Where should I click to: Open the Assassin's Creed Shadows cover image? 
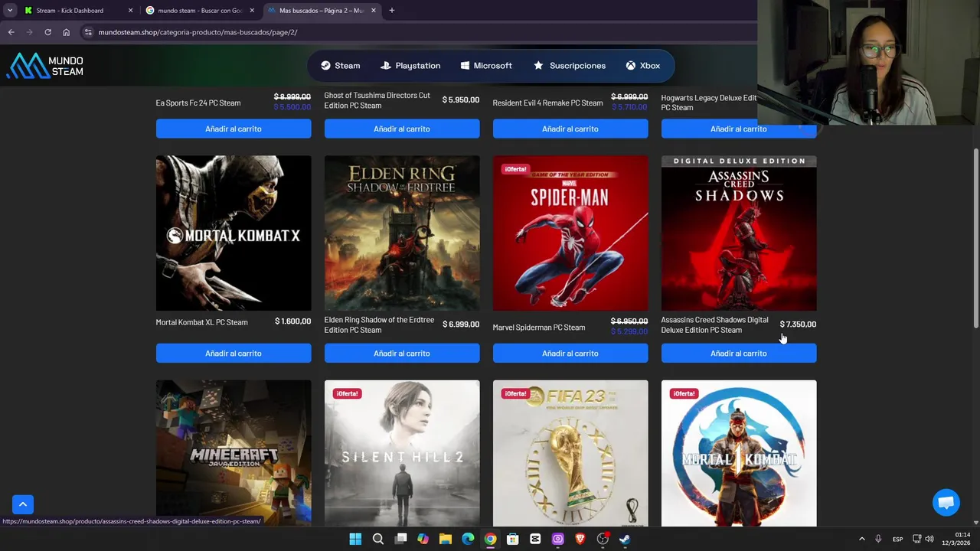click(x=739, y=233)
